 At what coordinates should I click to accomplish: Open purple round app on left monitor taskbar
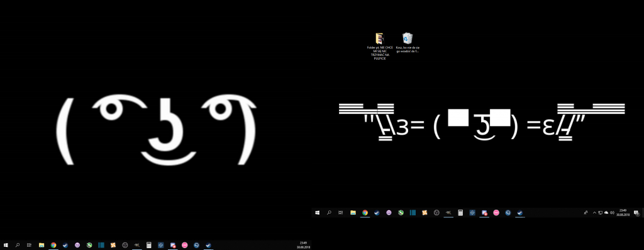[77, 245]
